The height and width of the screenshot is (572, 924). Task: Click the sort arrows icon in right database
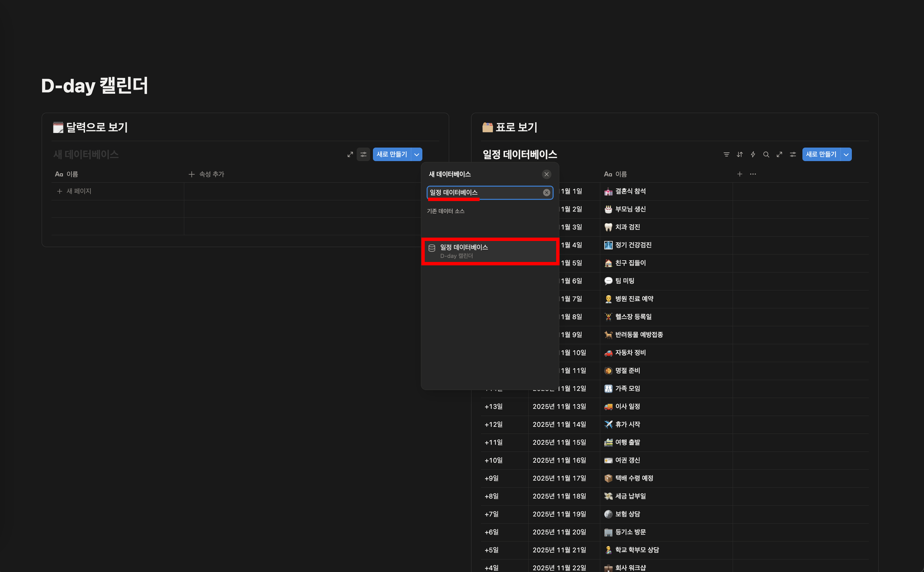[x=739, y=154]
